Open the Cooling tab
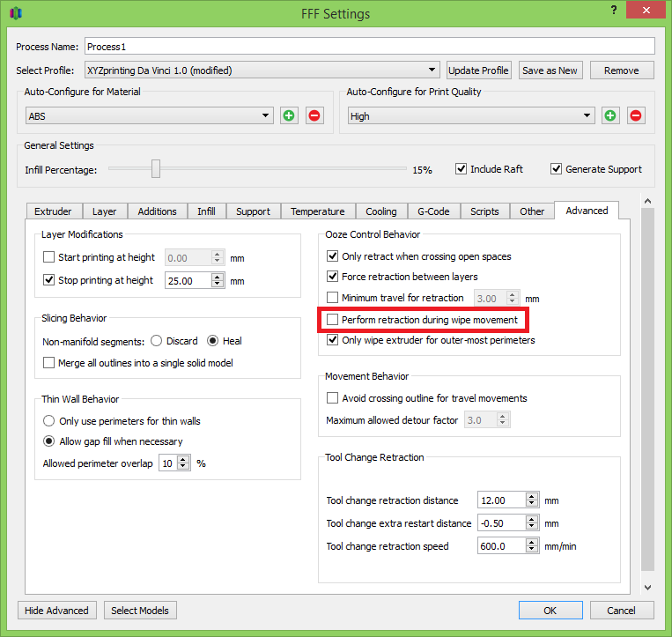The height and width of the screenshot is (637, 672). [381, 211]
